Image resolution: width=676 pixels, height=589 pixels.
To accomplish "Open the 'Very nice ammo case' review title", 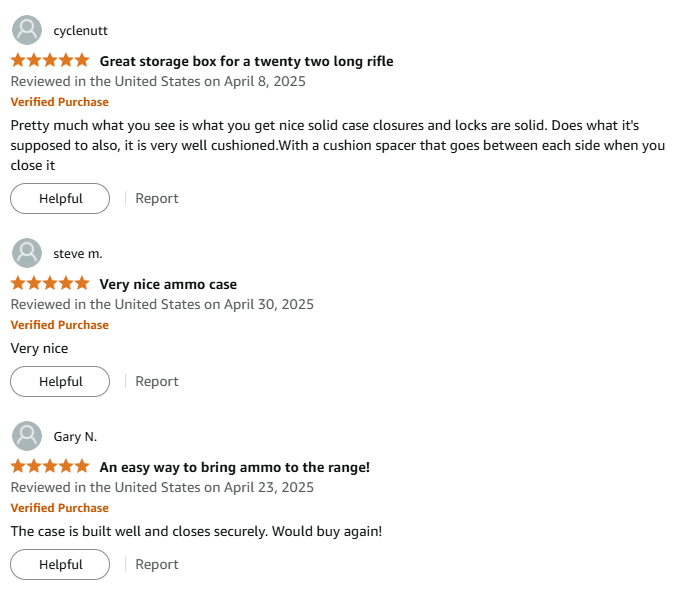I will click(168, 284).
